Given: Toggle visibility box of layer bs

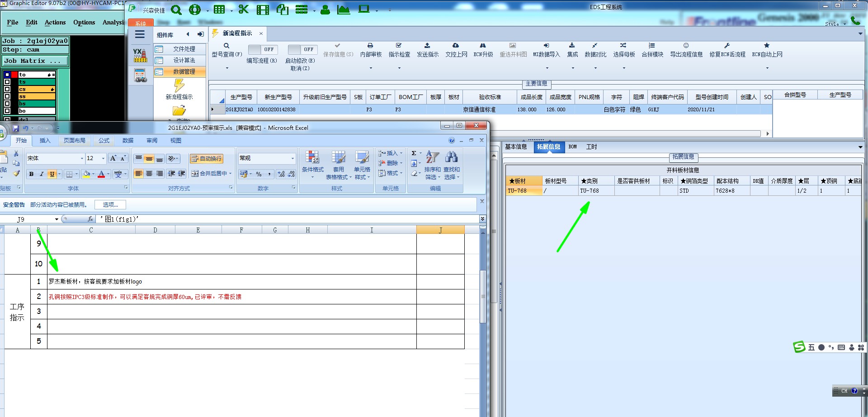Looking at the screenshot, I should [x=7, y=104].
